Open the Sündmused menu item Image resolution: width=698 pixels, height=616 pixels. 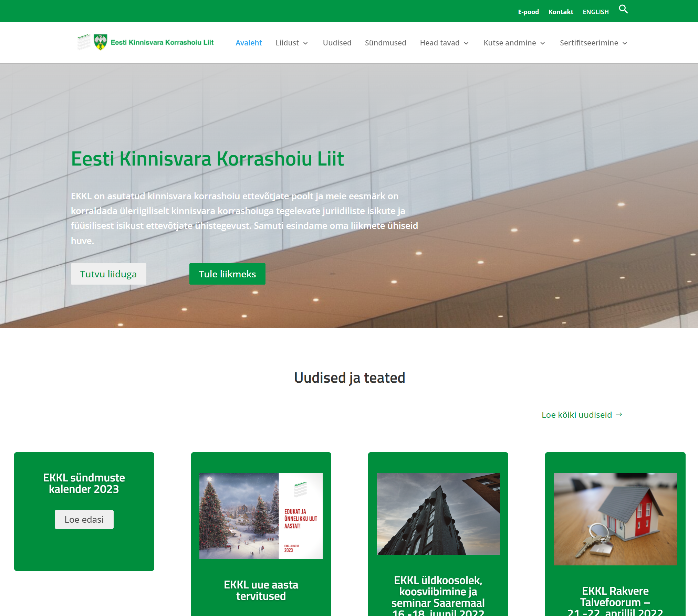(x=385, y=43)
